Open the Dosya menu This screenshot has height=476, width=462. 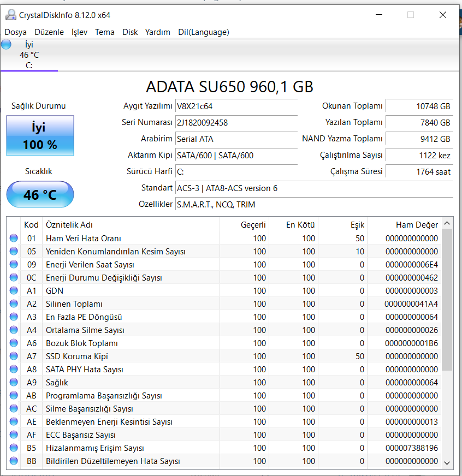15,32
